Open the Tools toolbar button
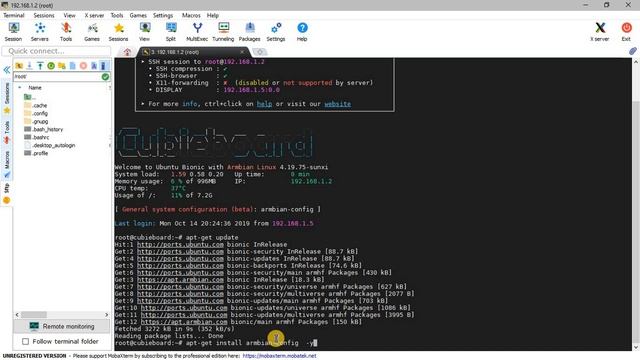640x360 pixels. pyautogui.click(x=66, y=32)
